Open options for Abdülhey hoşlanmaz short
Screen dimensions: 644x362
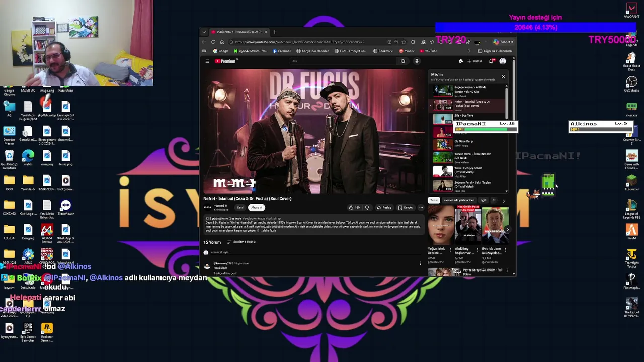click(477, 250)
